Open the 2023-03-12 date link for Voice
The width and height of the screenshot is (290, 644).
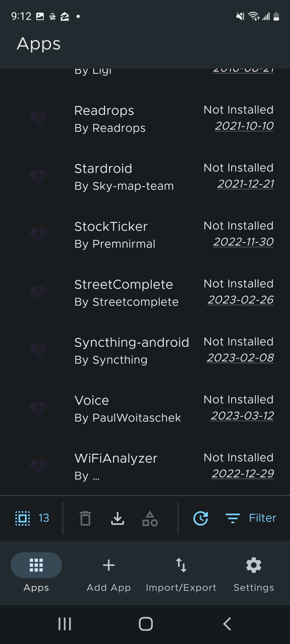[241, 415]
